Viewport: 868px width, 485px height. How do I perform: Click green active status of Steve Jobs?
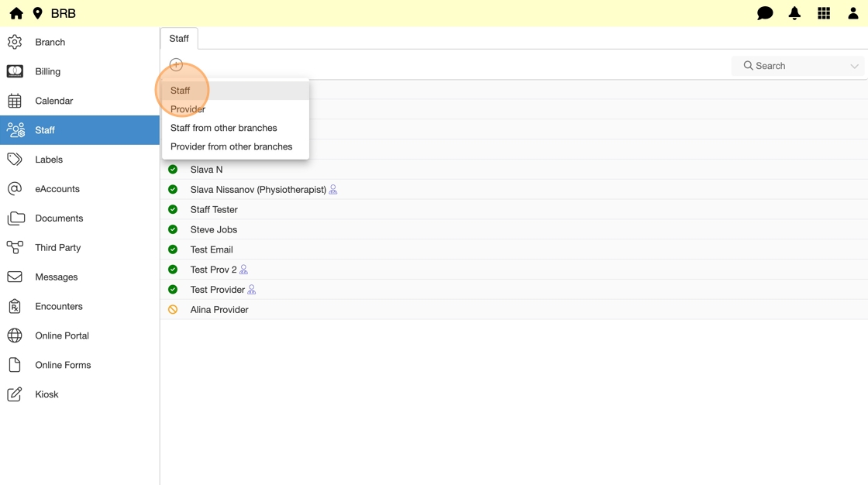tap(173, 229)
